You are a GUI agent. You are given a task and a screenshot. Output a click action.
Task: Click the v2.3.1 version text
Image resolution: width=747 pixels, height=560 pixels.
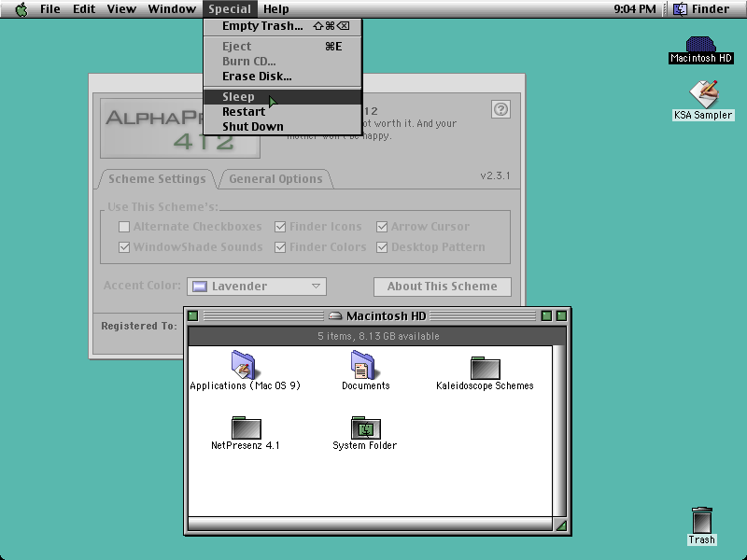495,175
